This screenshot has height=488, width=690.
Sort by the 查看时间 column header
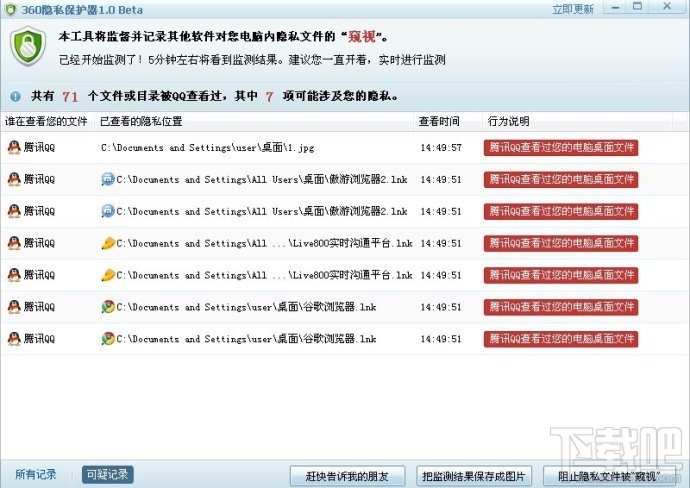click(448, 121)
